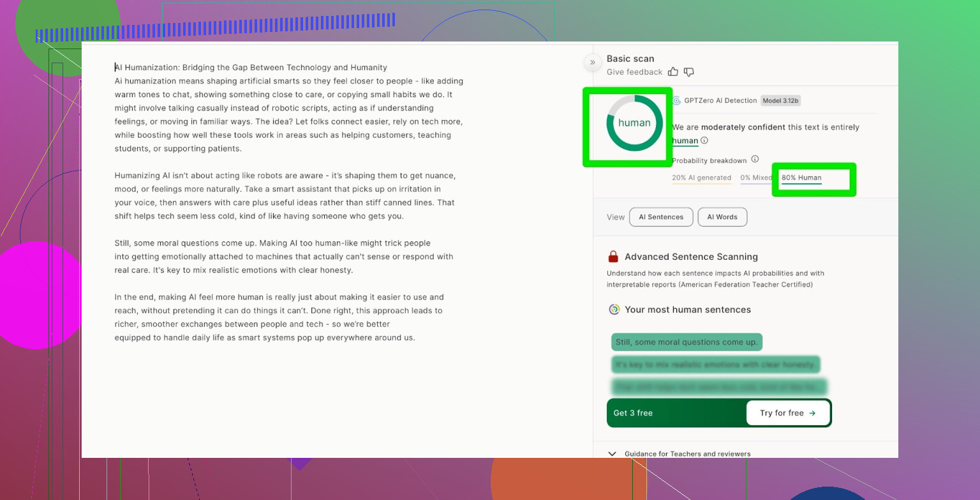Click the Try for free button
The width and height of the screenshot is (980, 500).
(x=788, y=413)
